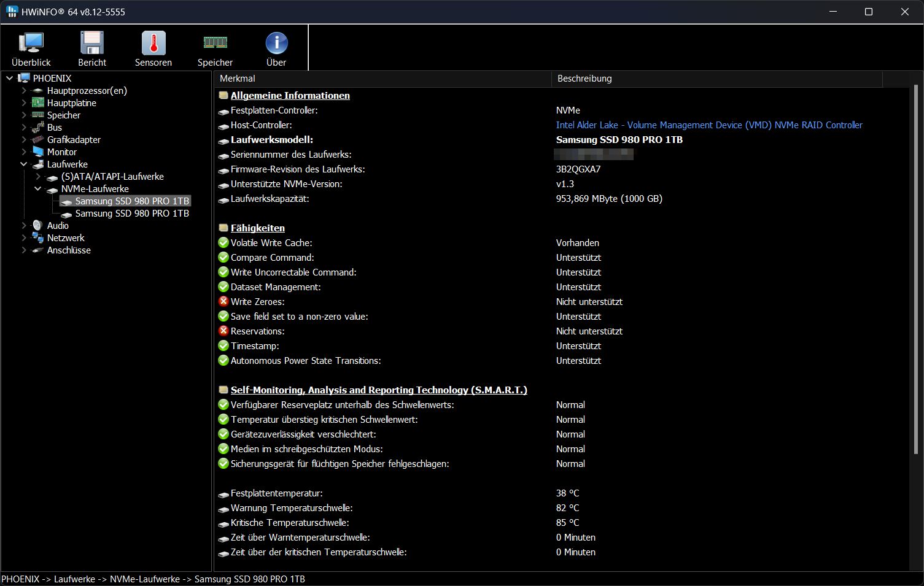
Task: Open the Intel Alder Lake VMD controller link
Action: (709, 125)
